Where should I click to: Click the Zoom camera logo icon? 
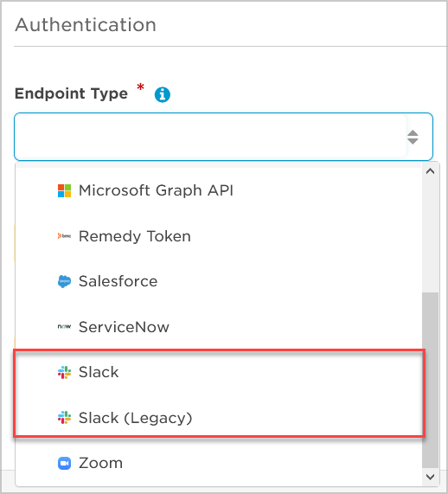click(x=64, y=463)
